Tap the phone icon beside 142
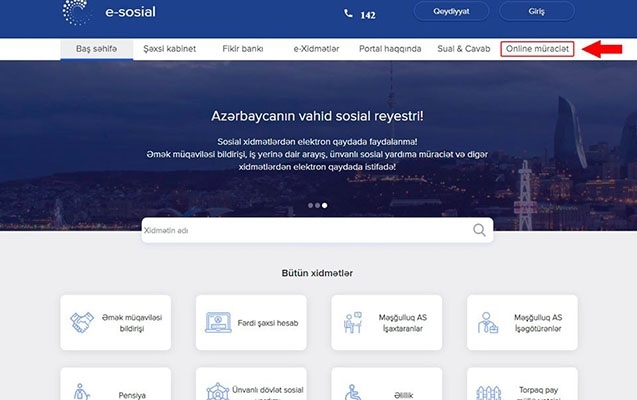 coord(348,14)
